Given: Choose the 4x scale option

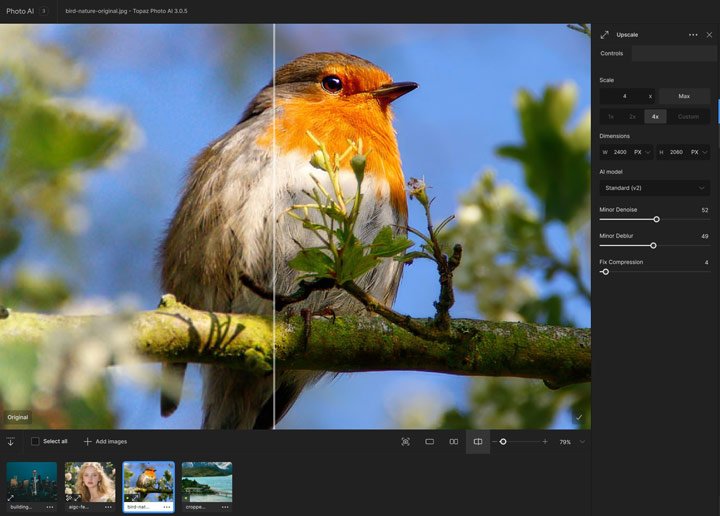Looking at the screenshot, I should click(x=655, y=116).
